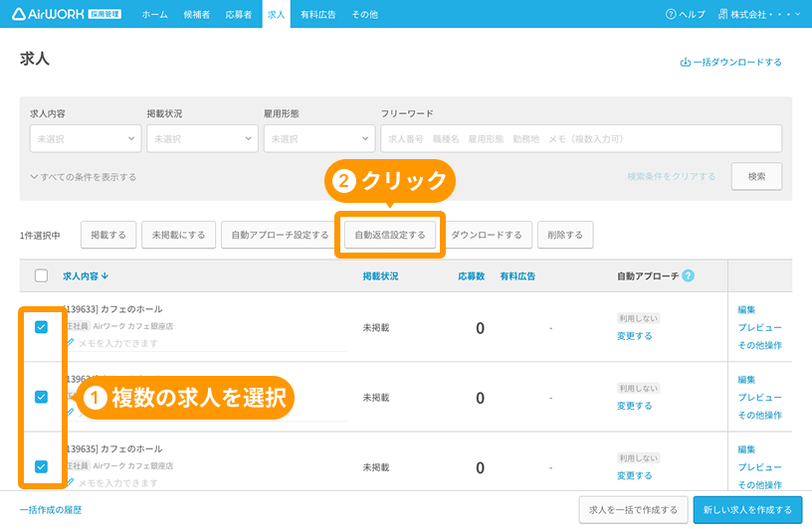Viewport: 812px width, 529px height.
Task: Sort by 有料広告 column header
Action: [x=517, y=275]
